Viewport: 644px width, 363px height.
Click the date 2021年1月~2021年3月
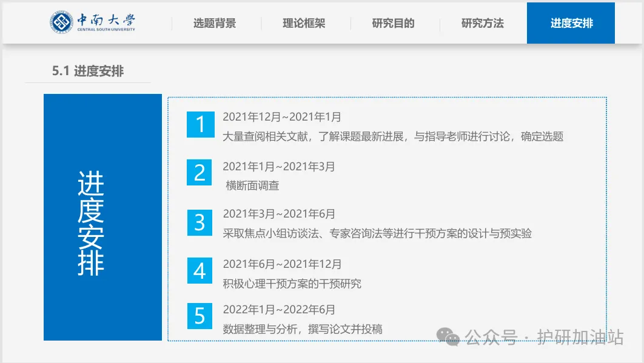tap(279, 167)
